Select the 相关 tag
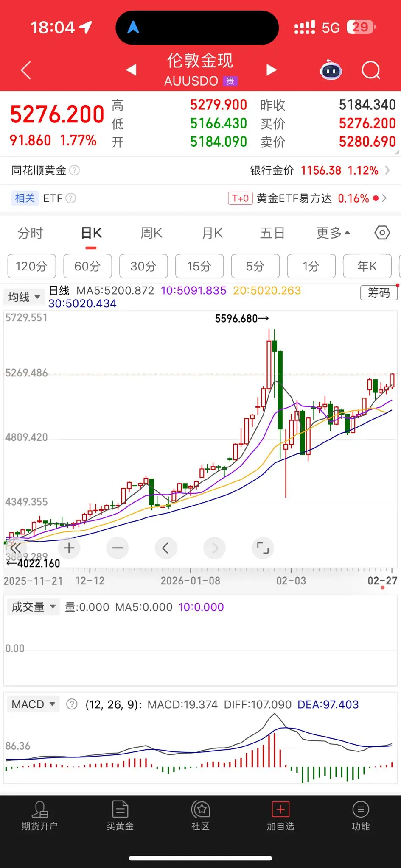This screenshot has width=401, height=868. pos(25,198)
